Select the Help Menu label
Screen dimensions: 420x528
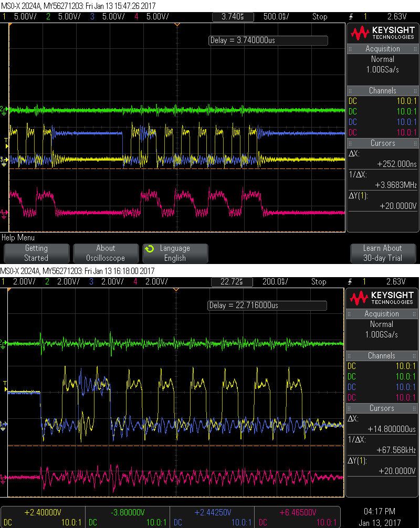pos(18,238)
